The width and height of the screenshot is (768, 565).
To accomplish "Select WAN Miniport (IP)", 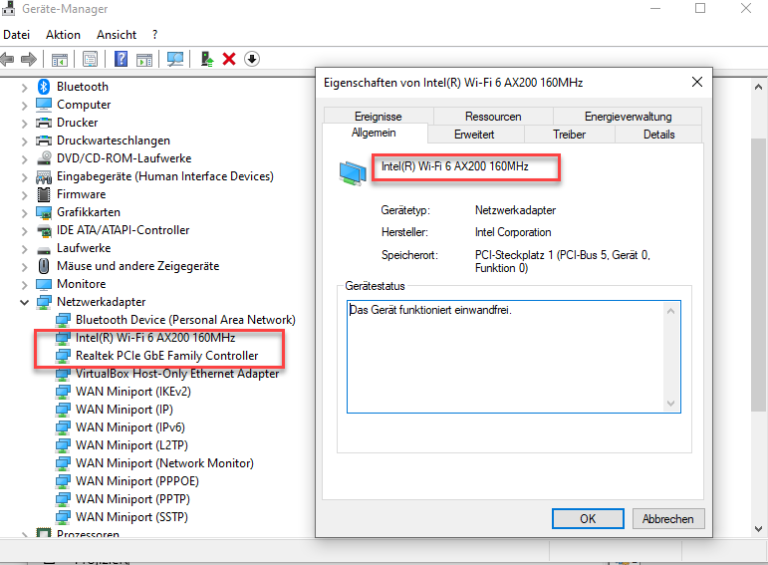I will 124,409.
